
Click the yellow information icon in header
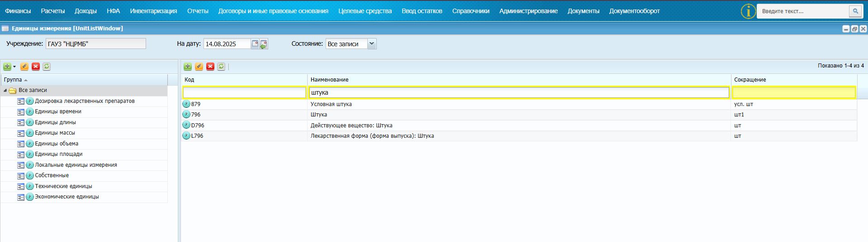pos(749,11)
